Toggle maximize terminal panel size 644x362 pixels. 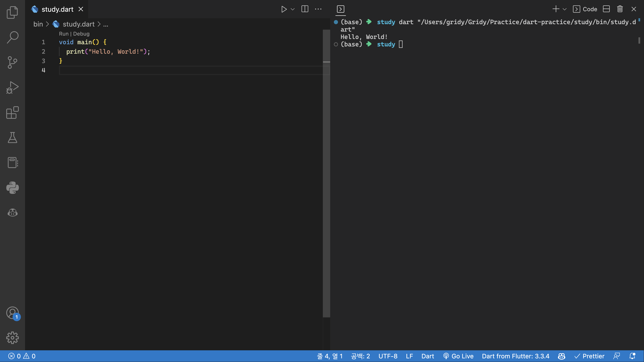(x=606, y=9)
